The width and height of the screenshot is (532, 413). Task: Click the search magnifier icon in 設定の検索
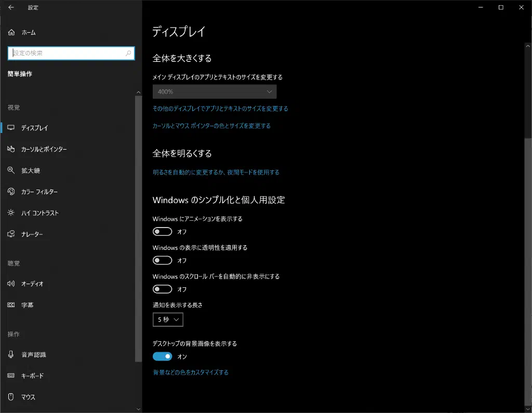tap(128, 53)
